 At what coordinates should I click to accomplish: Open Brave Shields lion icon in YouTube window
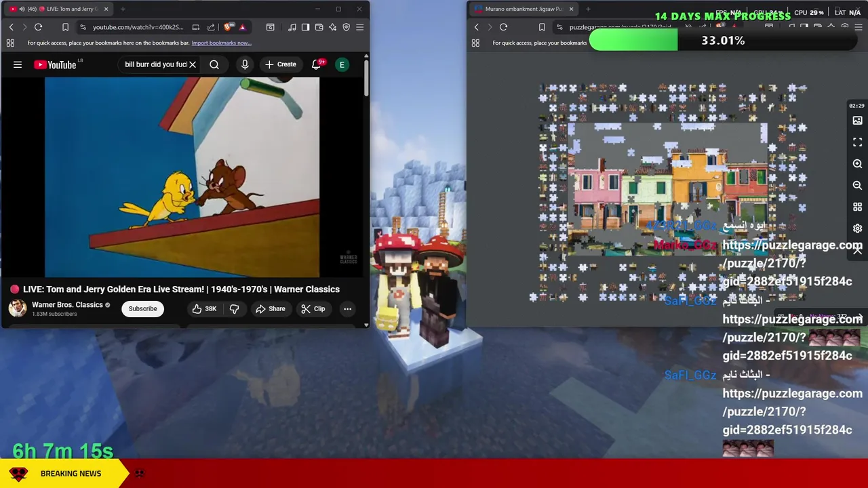227,27
